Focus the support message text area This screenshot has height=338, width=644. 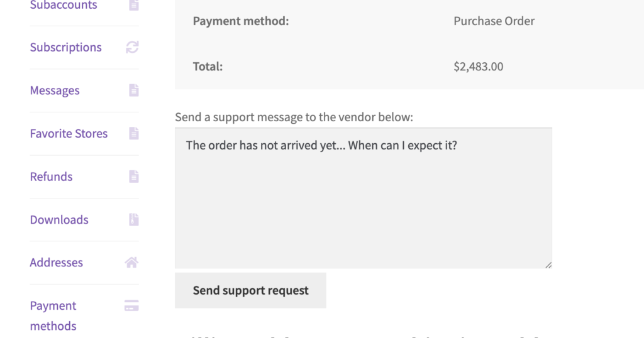pyautogui.click(x=364, y=198)
